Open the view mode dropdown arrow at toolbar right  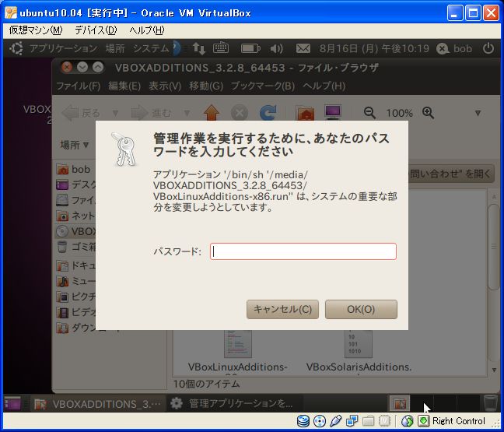[478, 113]
